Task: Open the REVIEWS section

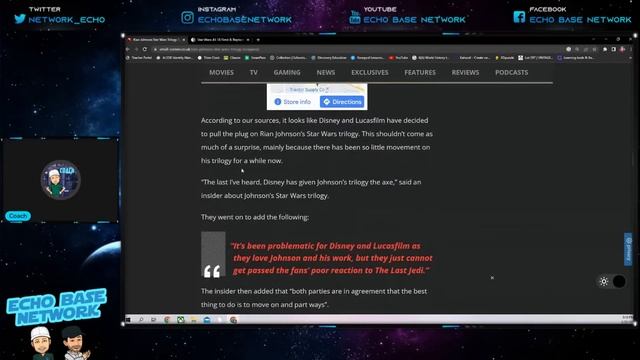Action: [465, 72]
